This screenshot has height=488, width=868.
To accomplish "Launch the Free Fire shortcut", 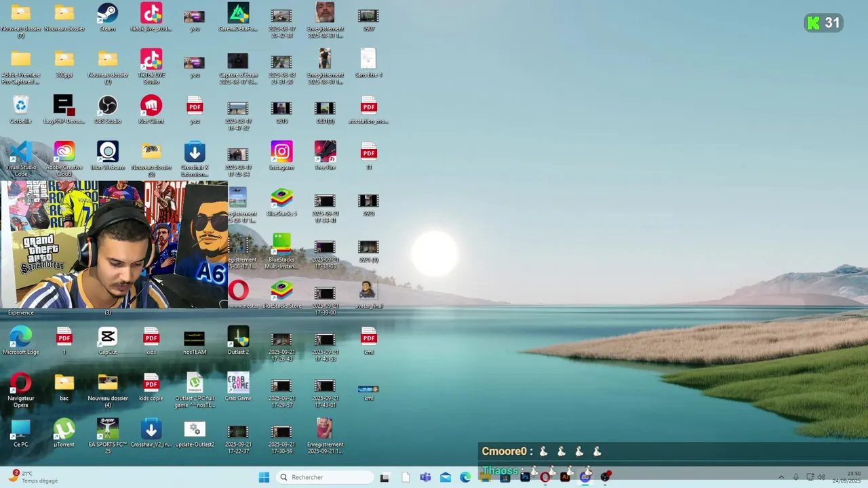I will (x=325, y=155).
